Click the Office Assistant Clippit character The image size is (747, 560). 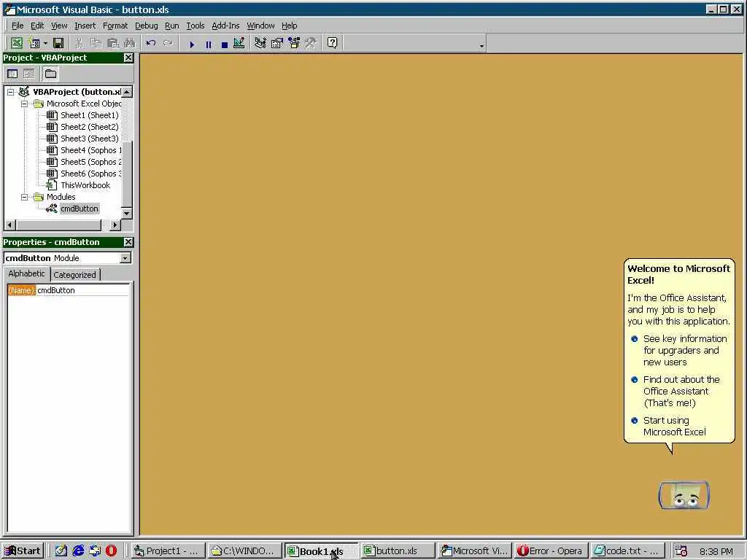pyautogui.click(x=684, y=495)
